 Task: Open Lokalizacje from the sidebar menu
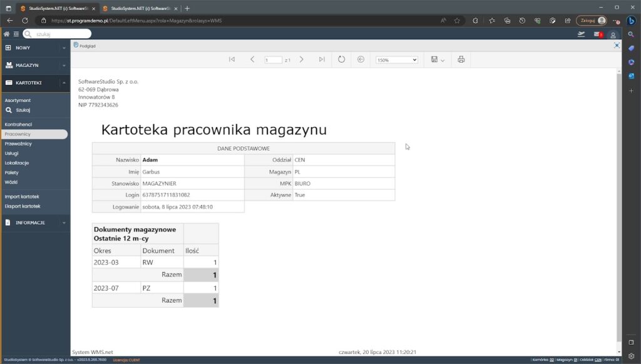pos(17,163)
